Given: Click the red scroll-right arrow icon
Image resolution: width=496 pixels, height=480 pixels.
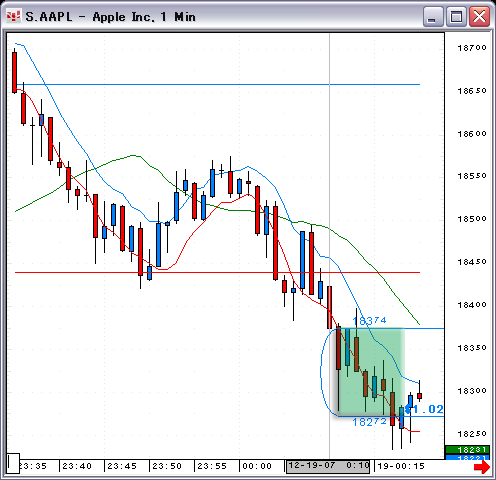Looking at the screenshot, I should click(482, 466).
